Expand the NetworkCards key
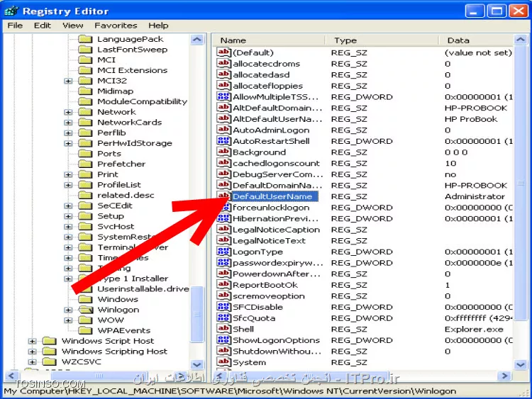 [x=68, y=123]
